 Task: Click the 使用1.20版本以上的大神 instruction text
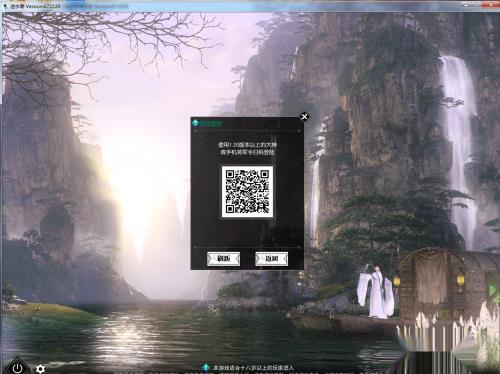(247, 145)
